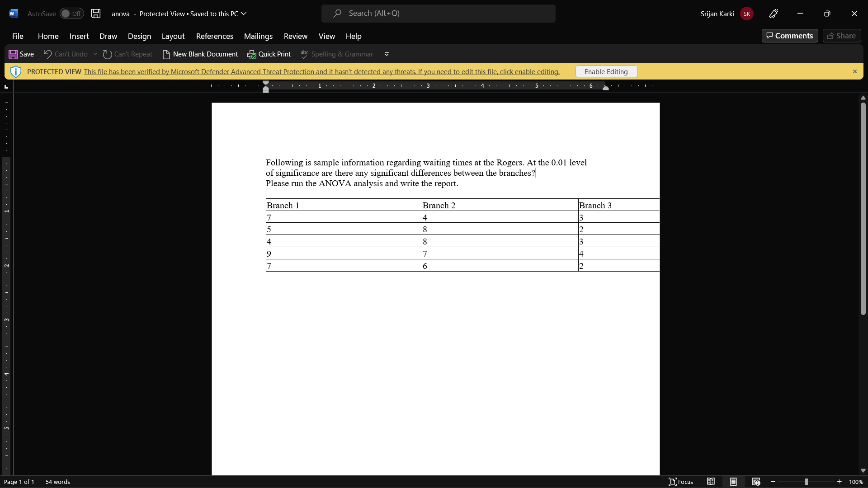Click the Undo arrow icon
This screenshot has height=488, width=868.
pyautogui.click(x=47, y=54)
